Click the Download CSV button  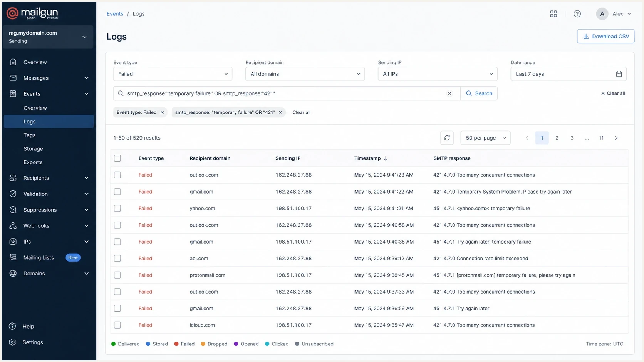coord(605,36)
